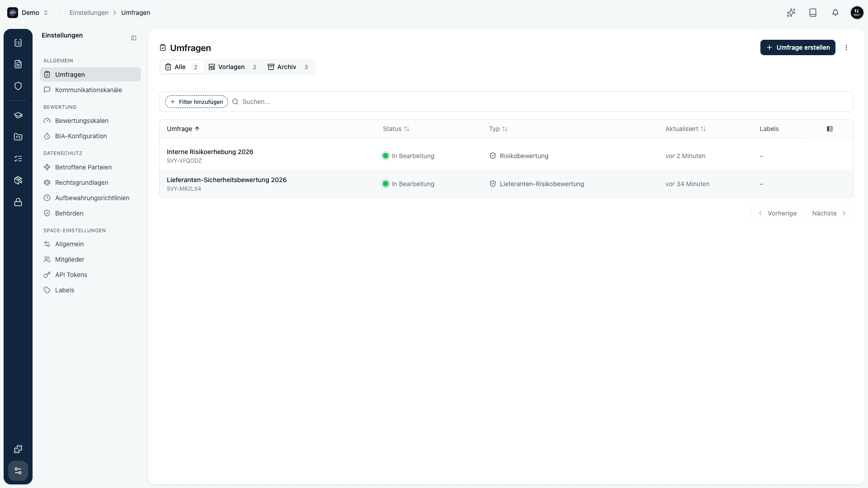
Task: Open the lock icon in dark sidebar
Action: tap(18, 202)
